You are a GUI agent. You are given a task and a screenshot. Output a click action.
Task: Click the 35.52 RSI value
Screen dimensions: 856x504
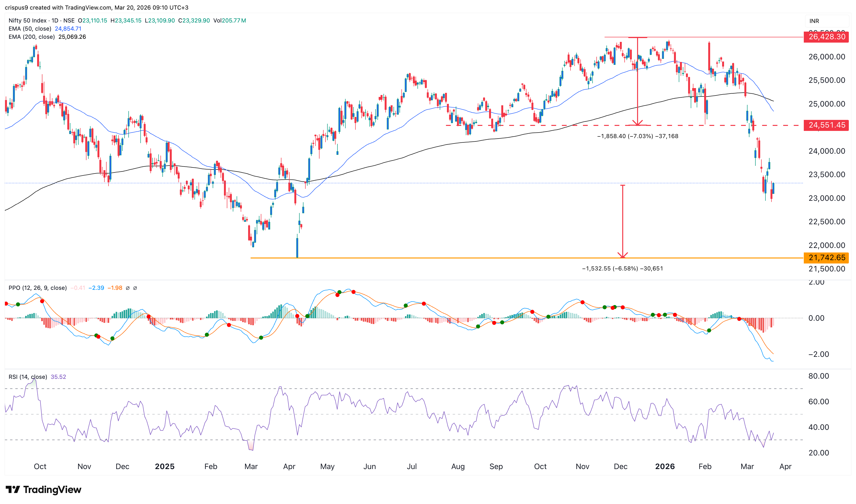coord(58,377)
